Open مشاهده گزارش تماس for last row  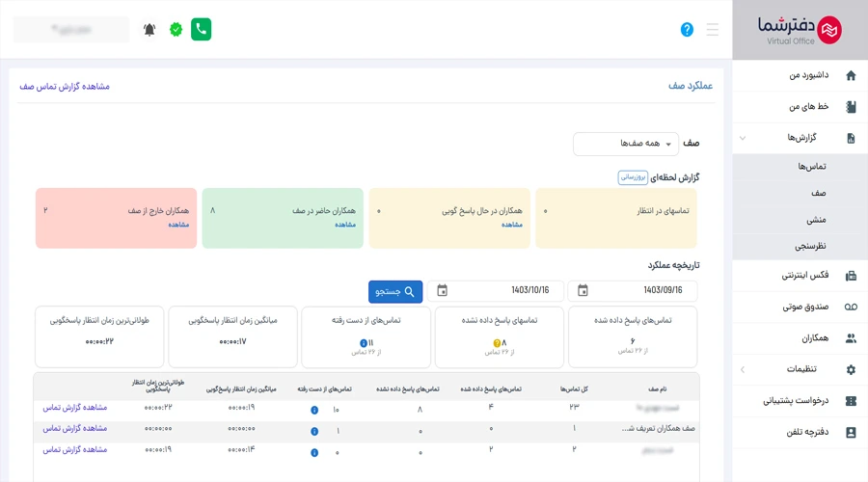(74, 450)
